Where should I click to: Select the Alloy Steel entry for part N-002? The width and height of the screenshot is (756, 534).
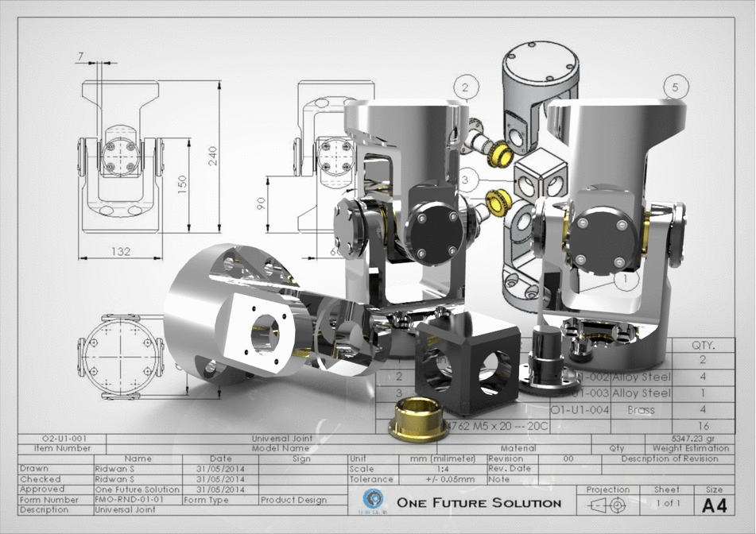click(640, 376)
